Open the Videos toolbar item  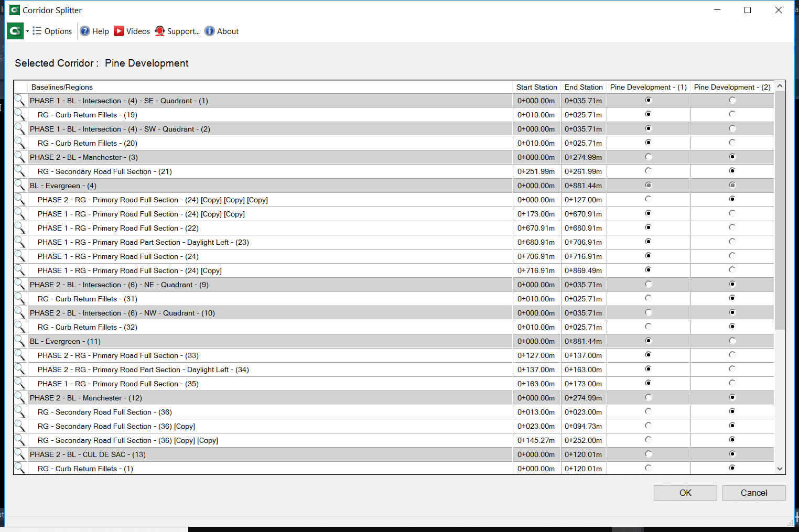[x=132, y=31]
